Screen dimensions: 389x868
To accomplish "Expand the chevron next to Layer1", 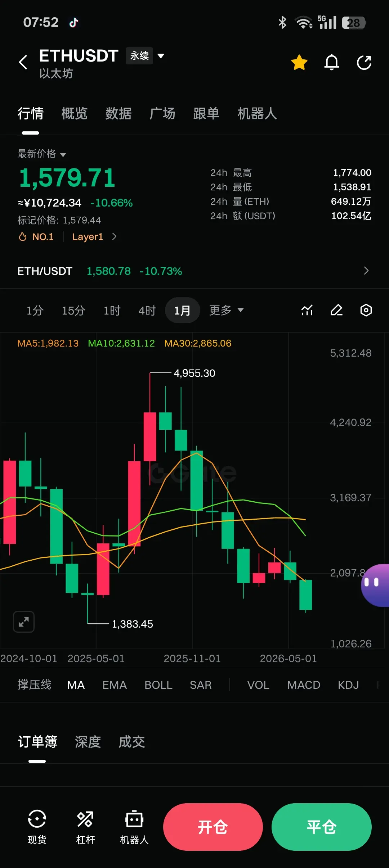I will click(x=114, y=236).
